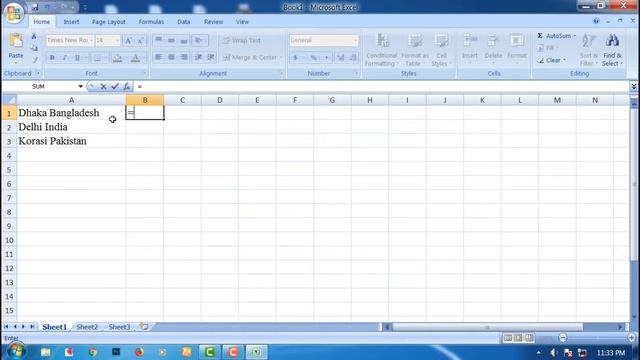The height and width of the screenshot is (360, 640).
Task: Expand the Name Box dropdown arrow
Action: 80,87
